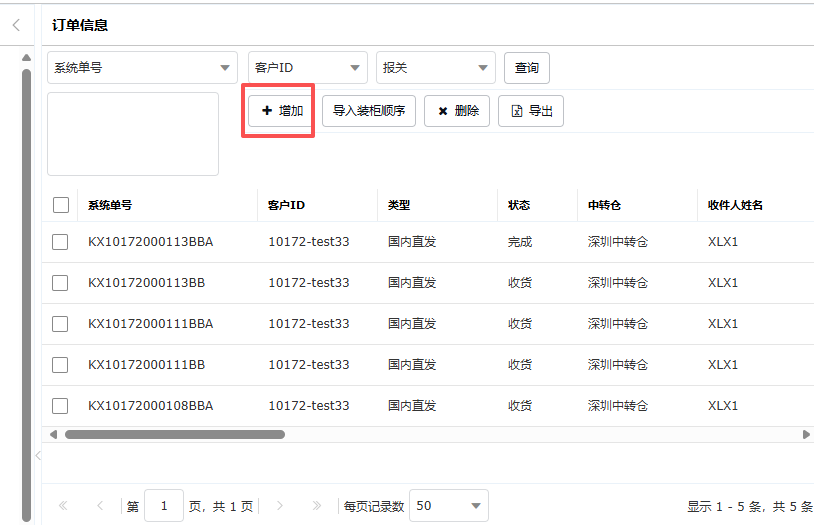Go to the first page icon
814x525 pixels.
coord(63,506)
